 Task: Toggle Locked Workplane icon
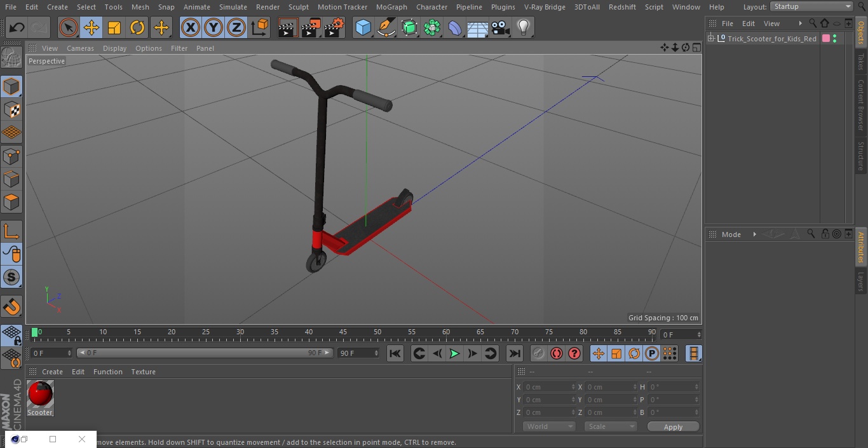11,335
